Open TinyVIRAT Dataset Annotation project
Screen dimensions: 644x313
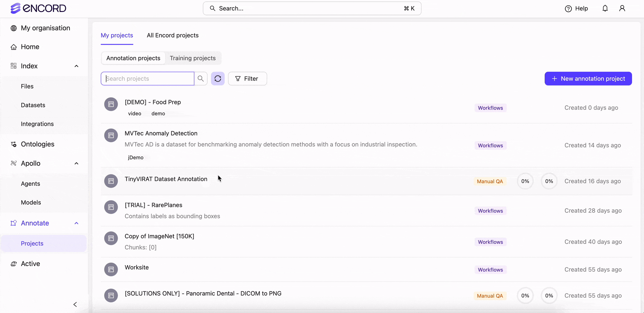(x=166, y=179)
